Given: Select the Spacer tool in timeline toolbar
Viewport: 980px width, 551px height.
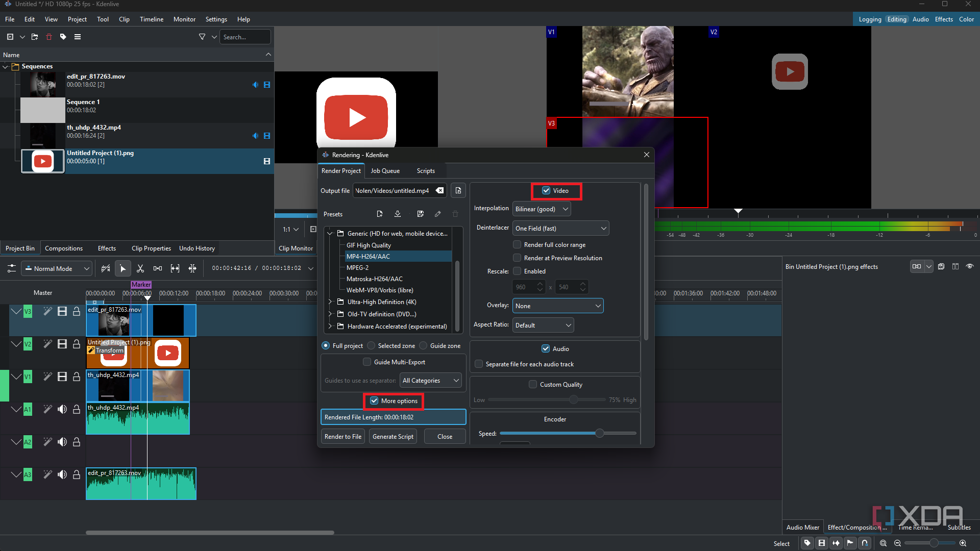Looking at the screenshot, I should coord(158,268).
